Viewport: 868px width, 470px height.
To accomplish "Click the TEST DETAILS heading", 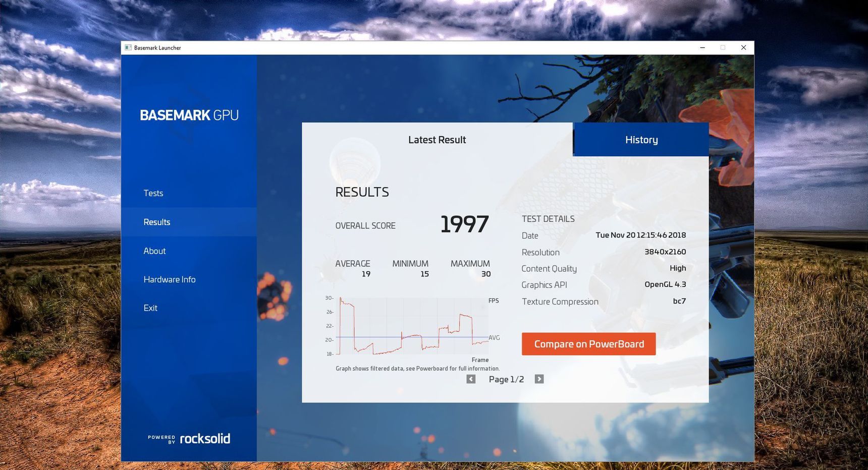I will 548,219.
